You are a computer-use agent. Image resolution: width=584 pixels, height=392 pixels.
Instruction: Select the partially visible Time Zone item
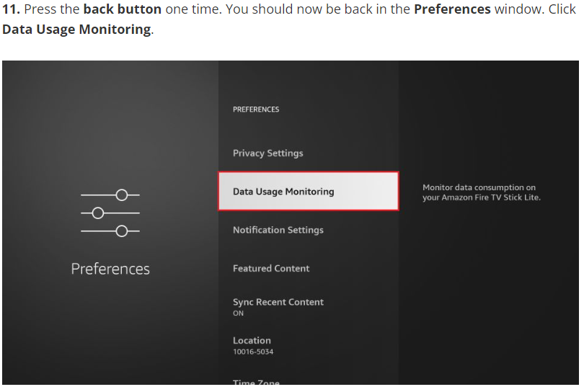(x=256, y=383)
